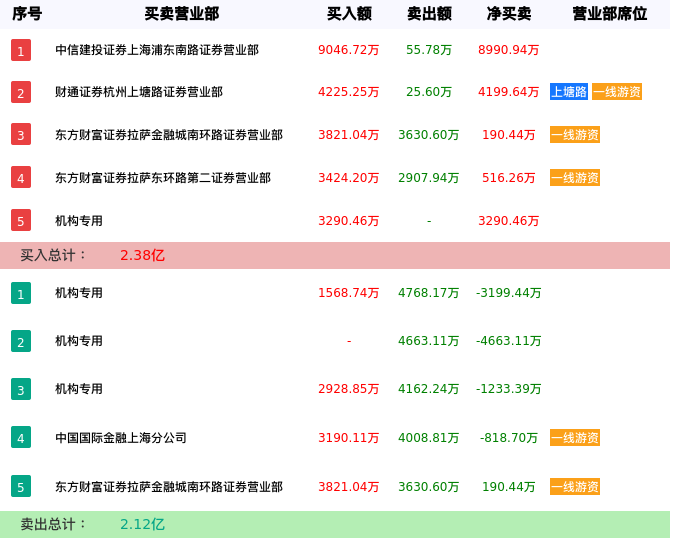Image resolution: width=676 pixels, height=540 pixels.
Task: Click the red rank 2 badge
Action: point(21,92)
